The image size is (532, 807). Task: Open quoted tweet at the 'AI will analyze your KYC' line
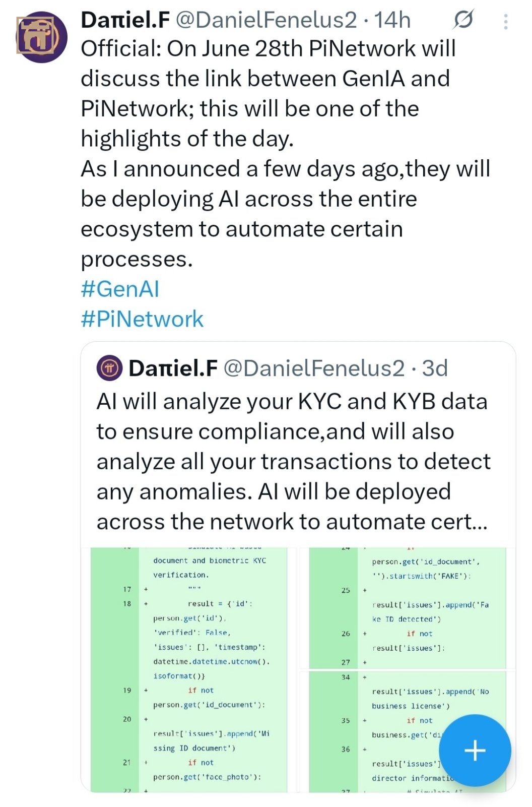point(292,402)
